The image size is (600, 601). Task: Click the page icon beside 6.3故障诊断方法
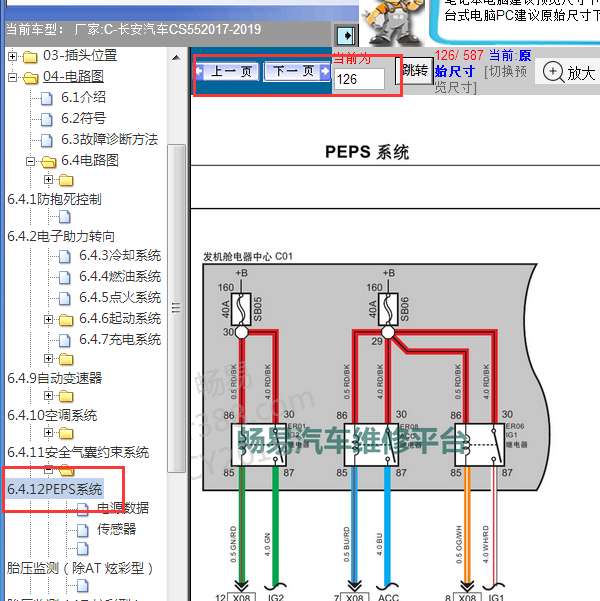pyautogui.click(x=47, y=140)
